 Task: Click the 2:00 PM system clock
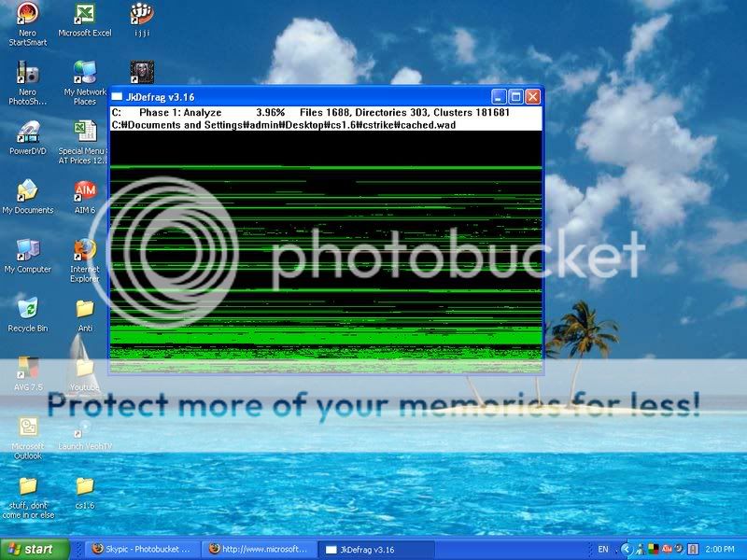coord(720,550)
